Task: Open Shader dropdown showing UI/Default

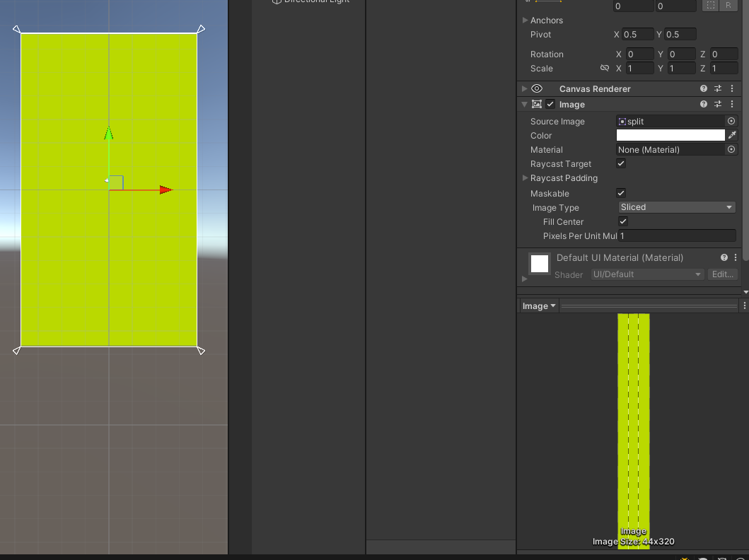Action: [x=647, y=274]
